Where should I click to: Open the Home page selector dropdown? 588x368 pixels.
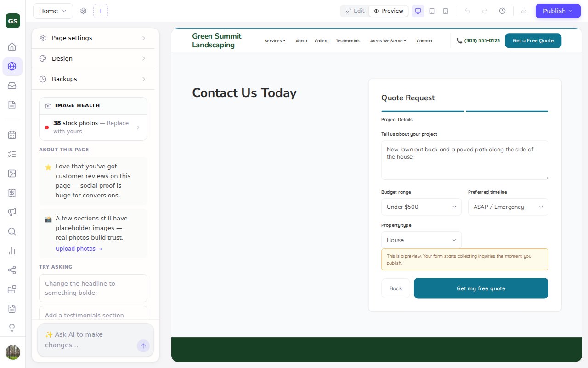coord(53,11)
